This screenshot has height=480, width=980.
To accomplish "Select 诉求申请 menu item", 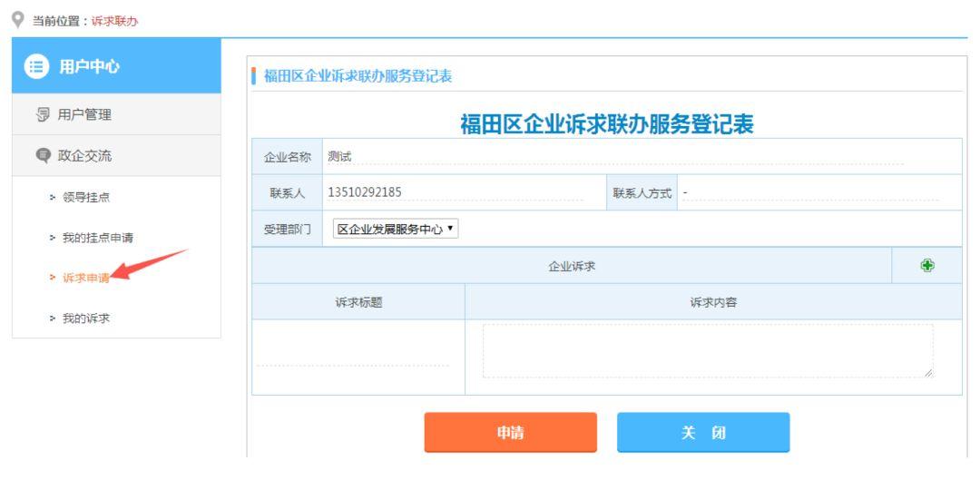I will click(x=86, y=279).
